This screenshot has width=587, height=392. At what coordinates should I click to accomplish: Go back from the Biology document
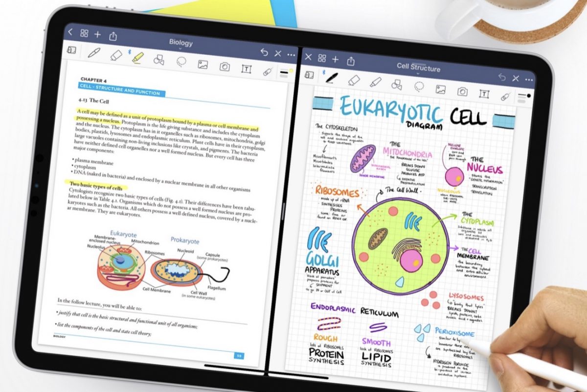(x=70, y=32)
